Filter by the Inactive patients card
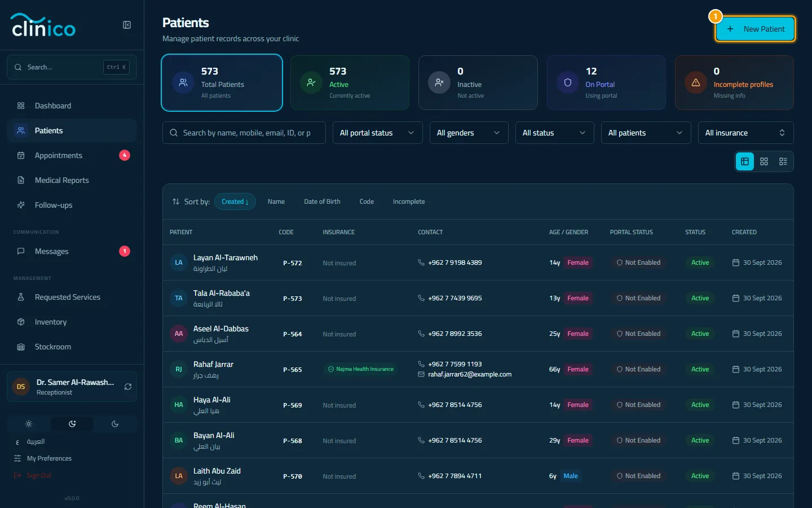Screen dimensions: 812x508 coord(478,83)
